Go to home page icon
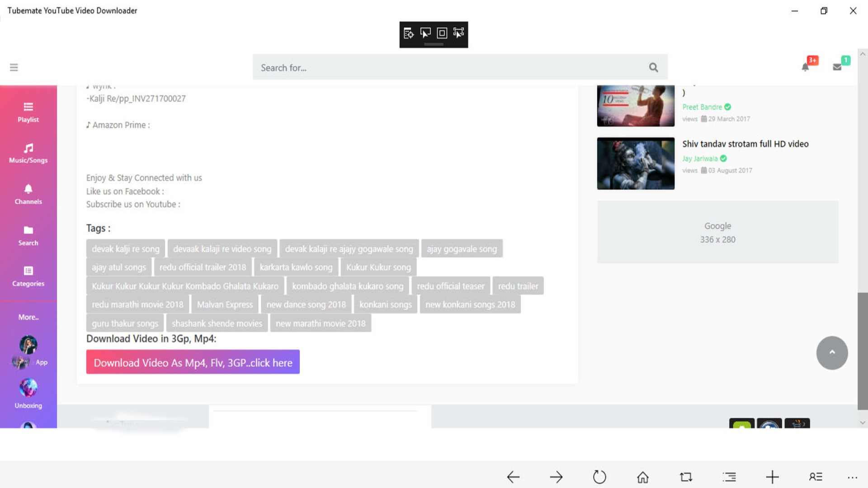 tap(642, 477)
